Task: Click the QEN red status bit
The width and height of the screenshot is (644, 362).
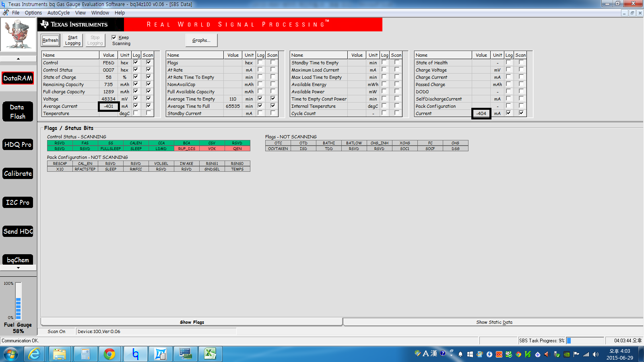Action: coord(237,149)
